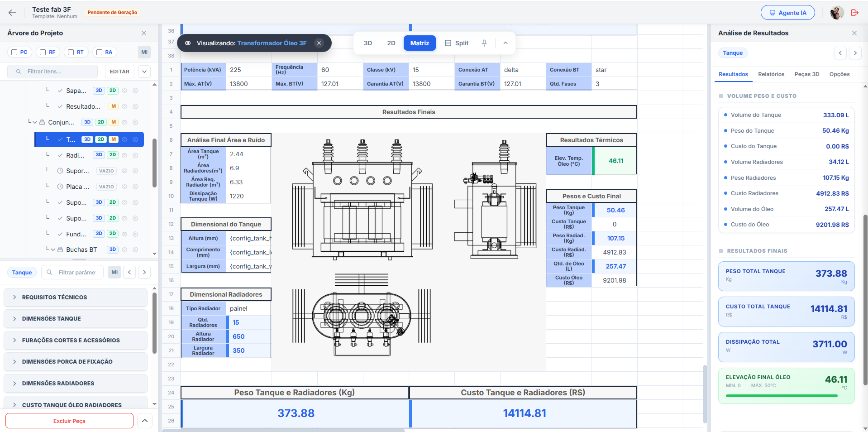The width and height of the screenshot is (868, 432).
Task: Expand DIMENSÕES PORCA DE FIXAÇÃO section
Action: [76, 362]
